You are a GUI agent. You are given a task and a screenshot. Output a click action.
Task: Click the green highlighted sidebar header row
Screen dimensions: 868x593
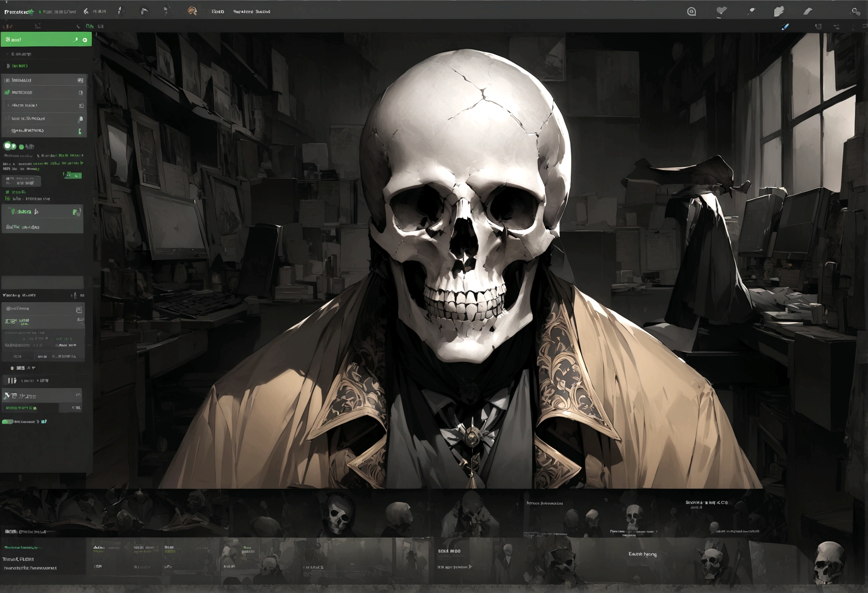(x=46, y=40)
